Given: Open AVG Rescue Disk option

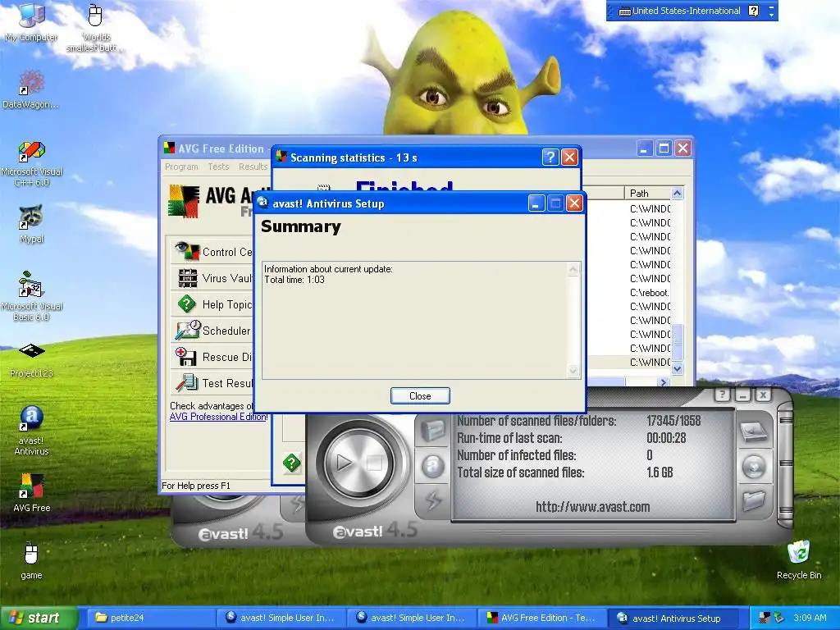Looking at the screenshot, I should pos(212,357).
